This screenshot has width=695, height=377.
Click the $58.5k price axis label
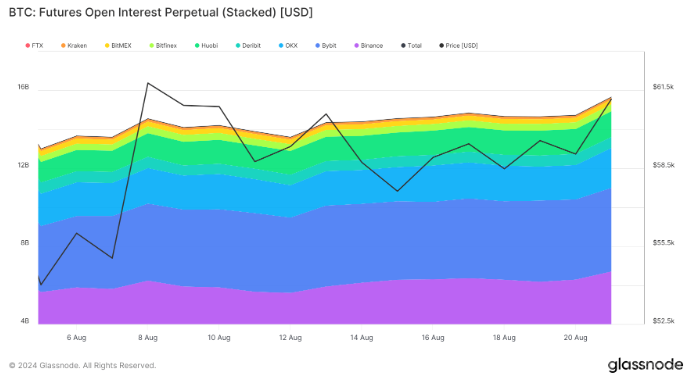coord(664,165)
